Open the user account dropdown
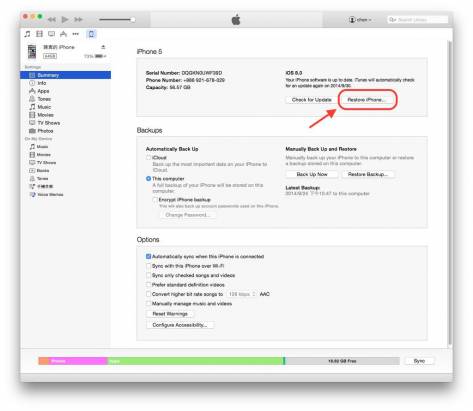Image resolution: width=473 pixels, height=411 pixels. click(360, 20)
